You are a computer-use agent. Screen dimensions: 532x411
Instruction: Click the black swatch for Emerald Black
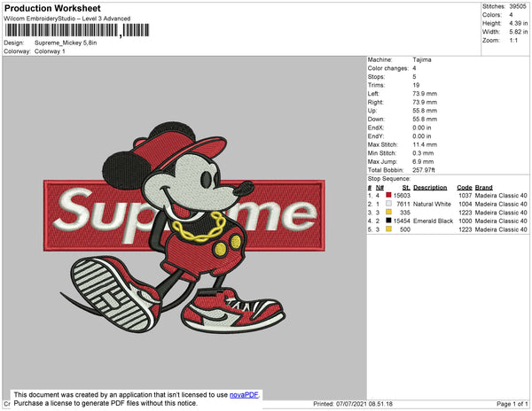(388, 221)
